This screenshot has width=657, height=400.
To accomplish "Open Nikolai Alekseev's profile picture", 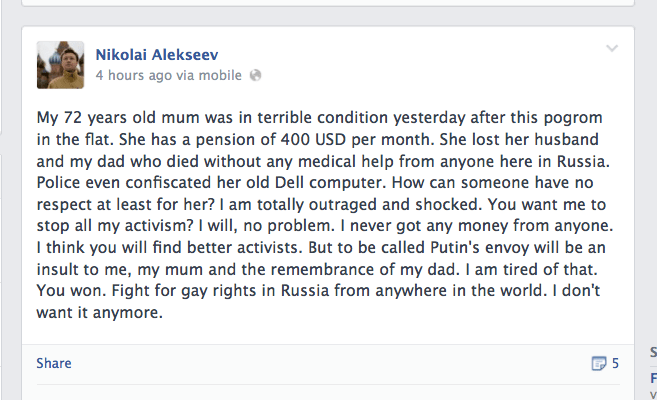I will pos(60,65).
